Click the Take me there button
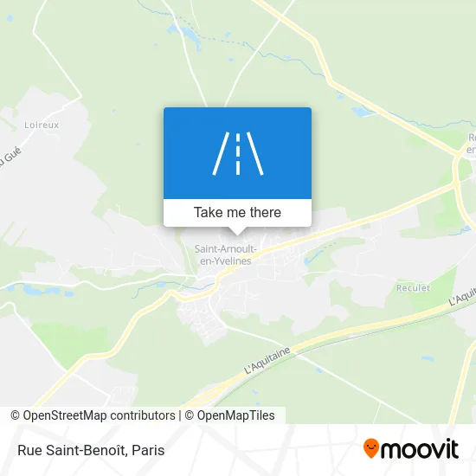This screenshot has width=476, height=476. coord(237,213)
